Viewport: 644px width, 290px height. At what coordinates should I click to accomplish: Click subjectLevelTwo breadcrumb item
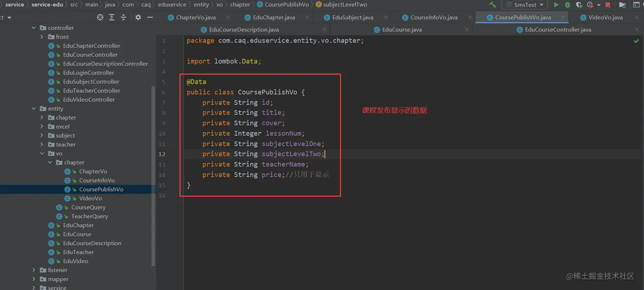tap(345, 5)
